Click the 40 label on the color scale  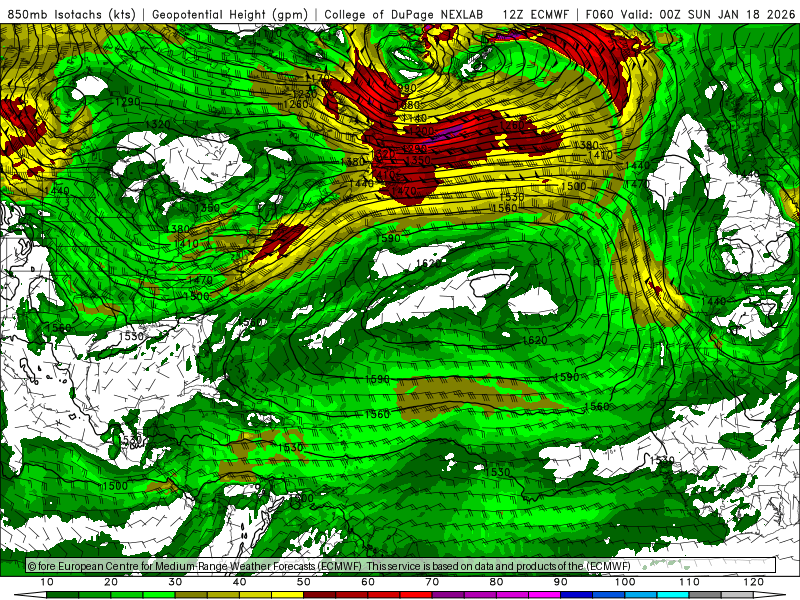click(x=239, y=582)
